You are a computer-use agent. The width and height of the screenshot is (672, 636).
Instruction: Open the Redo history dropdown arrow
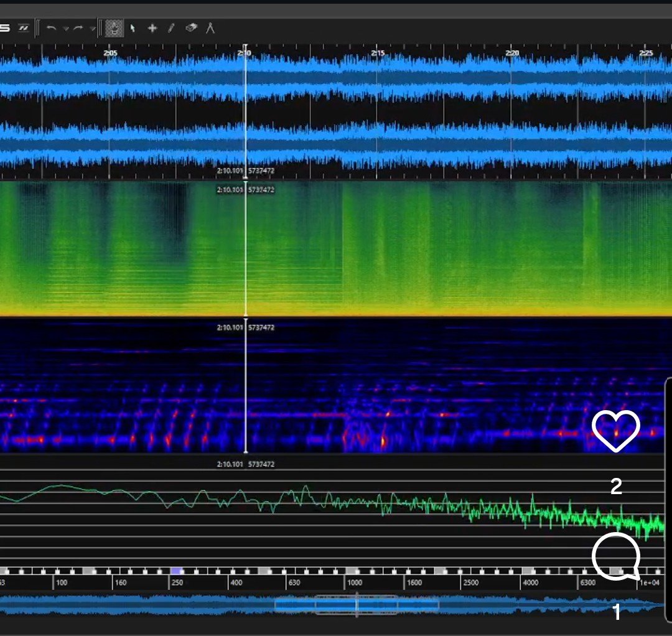pyautogui.click(x=93, y=29)
